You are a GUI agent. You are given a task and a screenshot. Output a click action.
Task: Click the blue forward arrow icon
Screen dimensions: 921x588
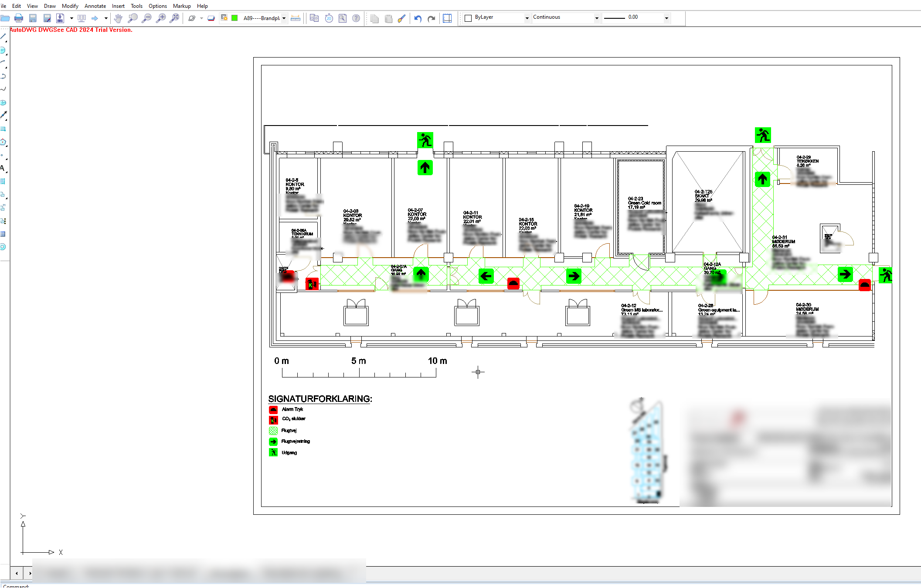point(95,18)
